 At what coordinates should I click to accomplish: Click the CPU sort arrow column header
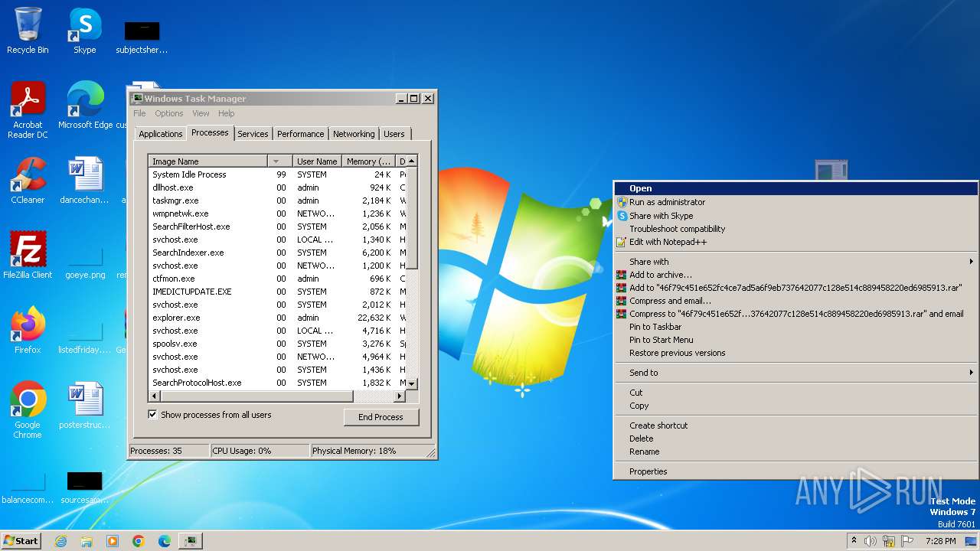pyautogui.click(x=279, y=161)
